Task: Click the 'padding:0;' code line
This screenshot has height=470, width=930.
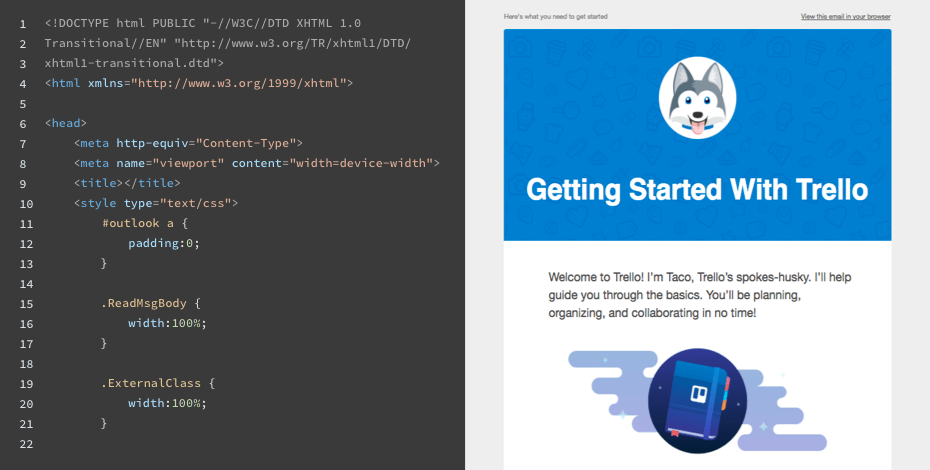Action: (x=164, y=243)
